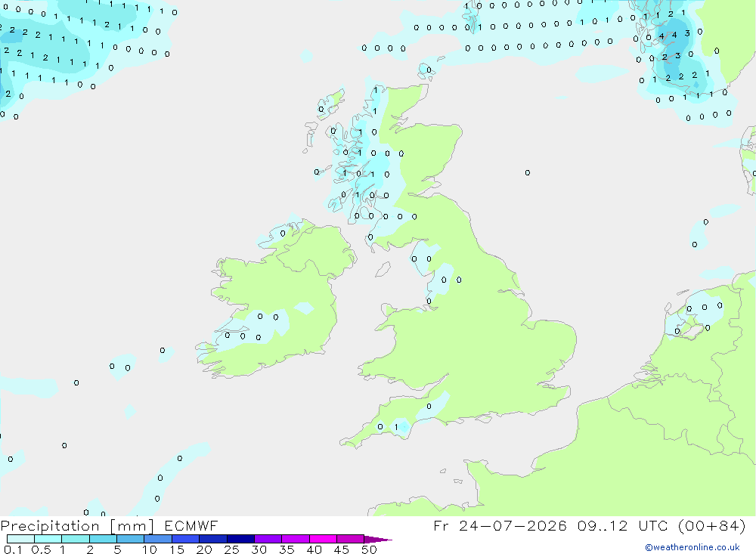
Task: Click the '25' legend scale label
Action: pyautogui.click(x=232, y=549)
